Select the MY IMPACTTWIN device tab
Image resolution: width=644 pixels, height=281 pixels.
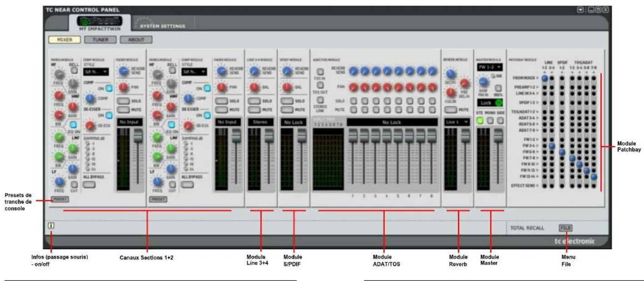(100, 24)
